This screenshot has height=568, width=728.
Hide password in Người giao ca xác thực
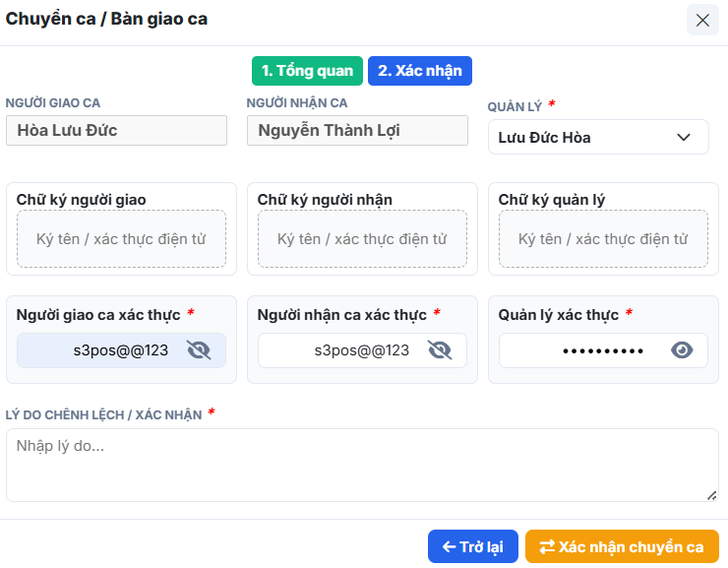point(199,350)
